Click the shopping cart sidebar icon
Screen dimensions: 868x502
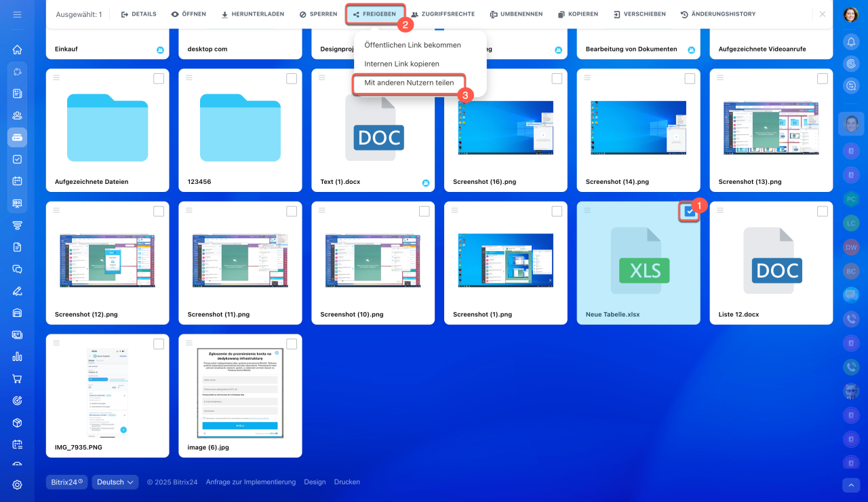point(18,379)
